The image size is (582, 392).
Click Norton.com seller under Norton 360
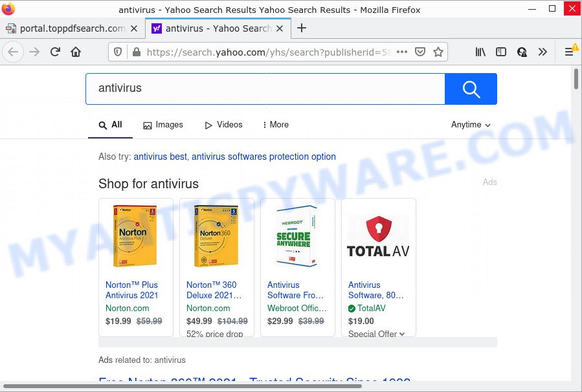coord(208,308)
